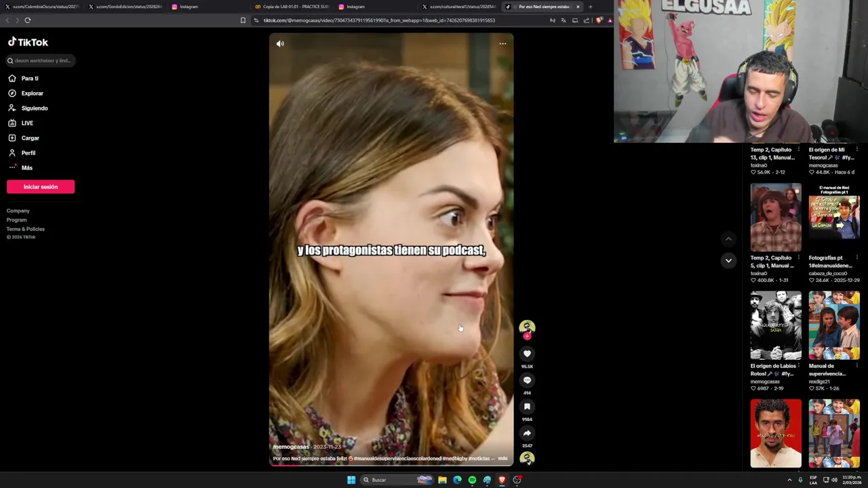The height and width of the screenshot is (488, 868).
Task: Open the creator avatar above the like button
Action: click(x=527, y=327)
